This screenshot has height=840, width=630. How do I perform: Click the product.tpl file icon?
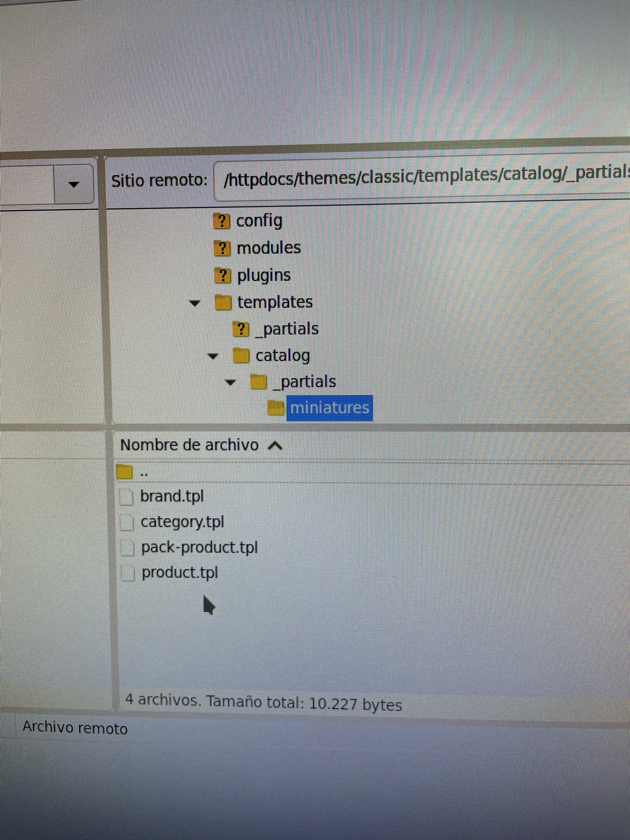tap(128, 574)
